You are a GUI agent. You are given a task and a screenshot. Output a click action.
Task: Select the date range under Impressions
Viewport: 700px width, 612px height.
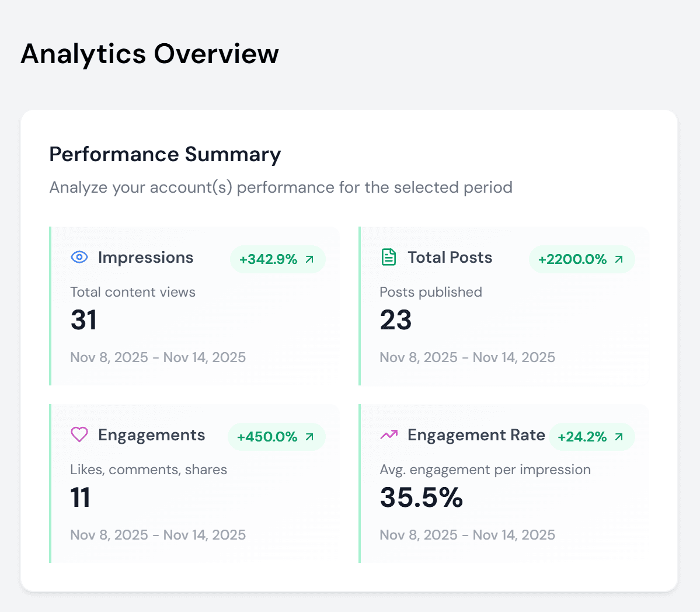(158, 357)
